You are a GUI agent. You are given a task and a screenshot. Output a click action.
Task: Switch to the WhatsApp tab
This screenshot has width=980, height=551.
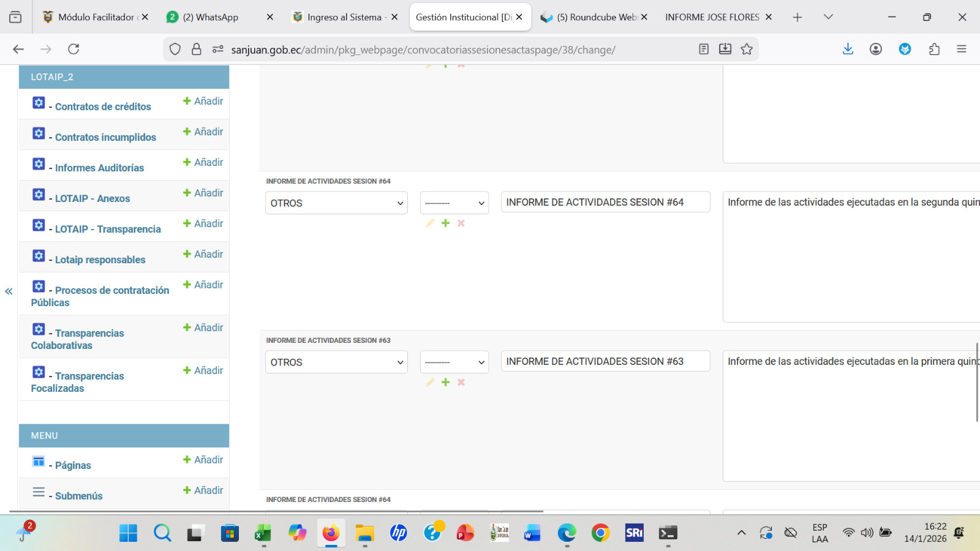tap(211, 17)
